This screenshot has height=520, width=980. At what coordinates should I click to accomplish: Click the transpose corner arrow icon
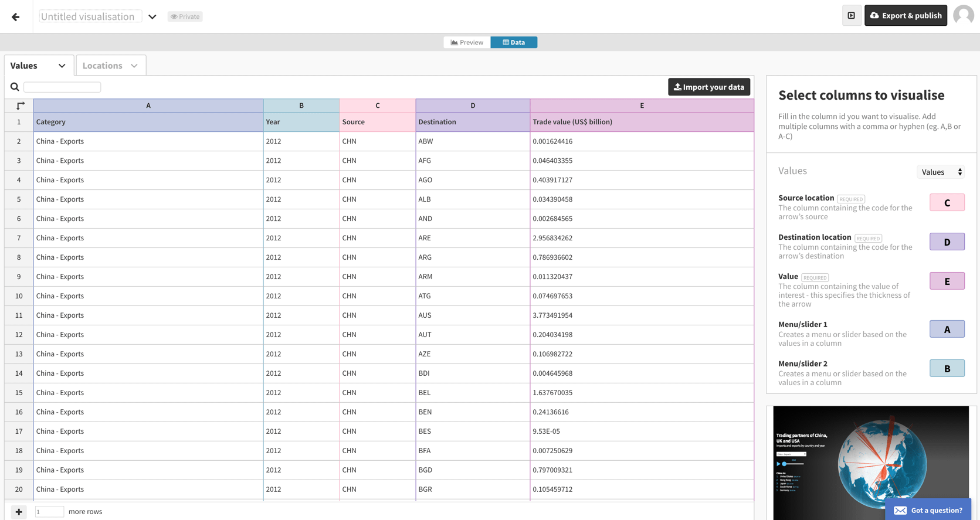(x=20, y=106)
